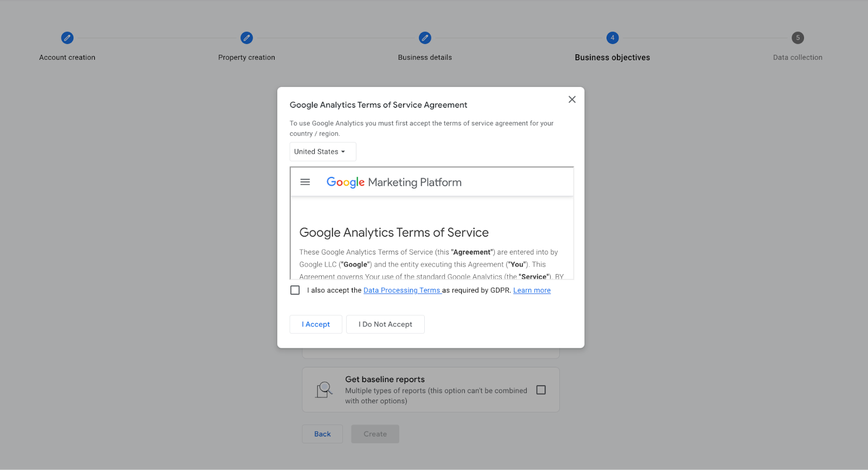868x470 pixels.
Task: Click the I Accept button
Action: 316,324
